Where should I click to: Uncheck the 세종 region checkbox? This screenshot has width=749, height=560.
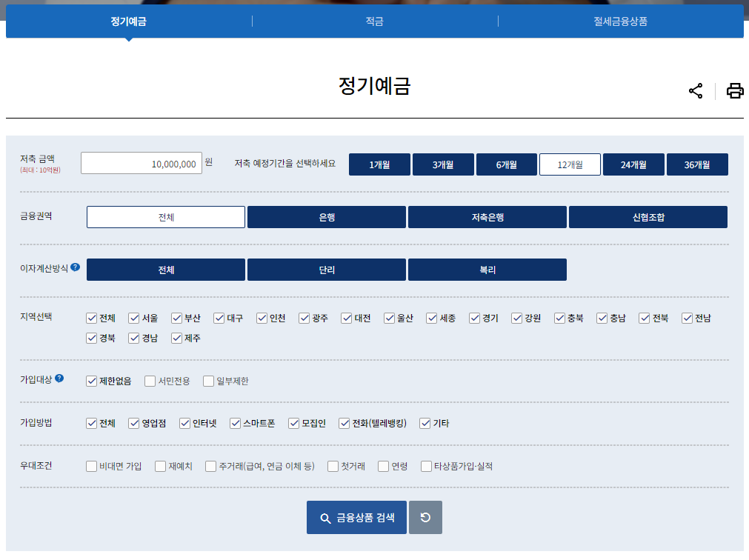pyautogui.click(x=432, y=319)
